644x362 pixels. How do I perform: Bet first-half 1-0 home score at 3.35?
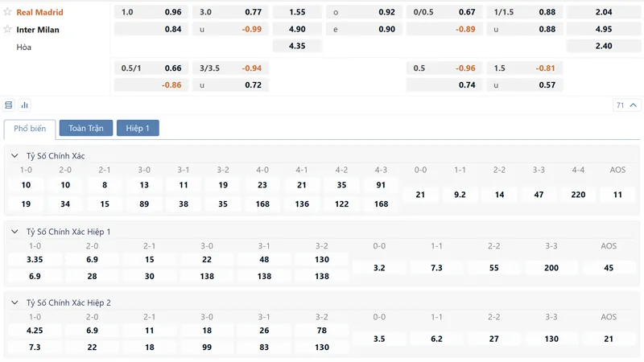click(x=35, y=259)
